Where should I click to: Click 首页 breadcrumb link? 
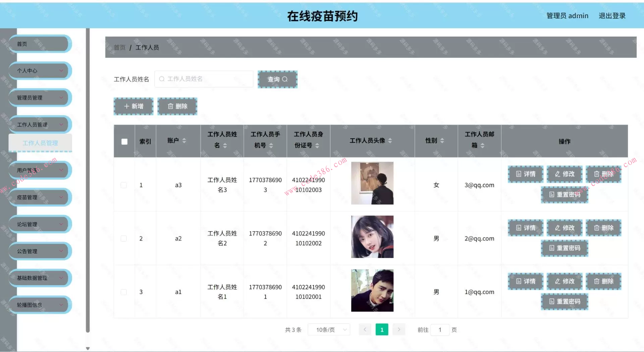pos(119,47)
